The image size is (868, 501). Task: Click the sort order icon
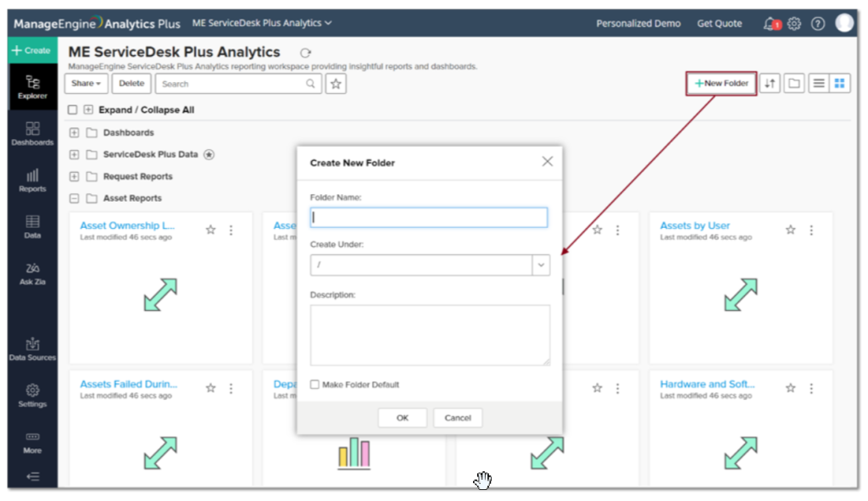pos(769,83)
